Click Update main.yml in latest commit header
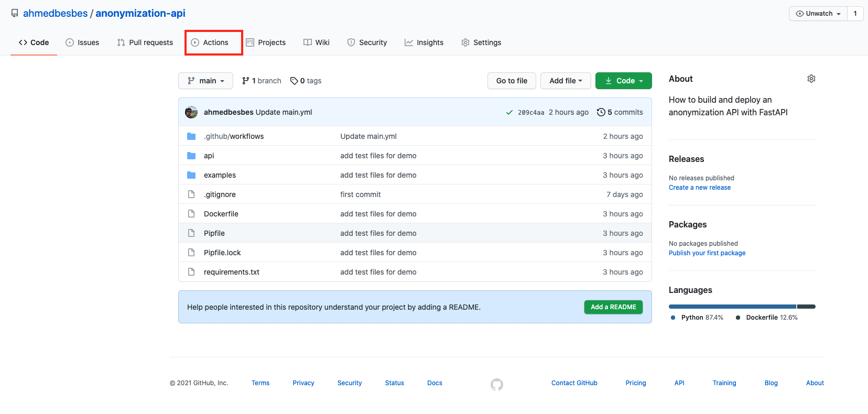Screen dimensions: 868x414 pyautogui.click(x=284, y=112)
